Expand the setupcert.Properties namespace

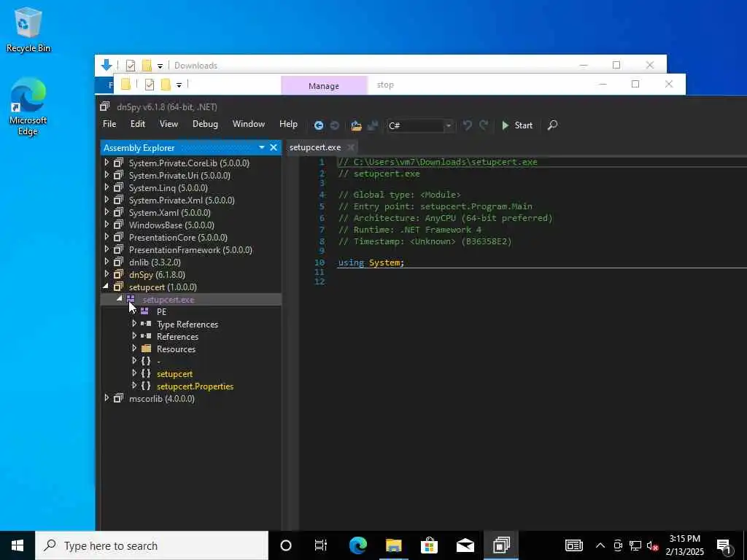134,385
